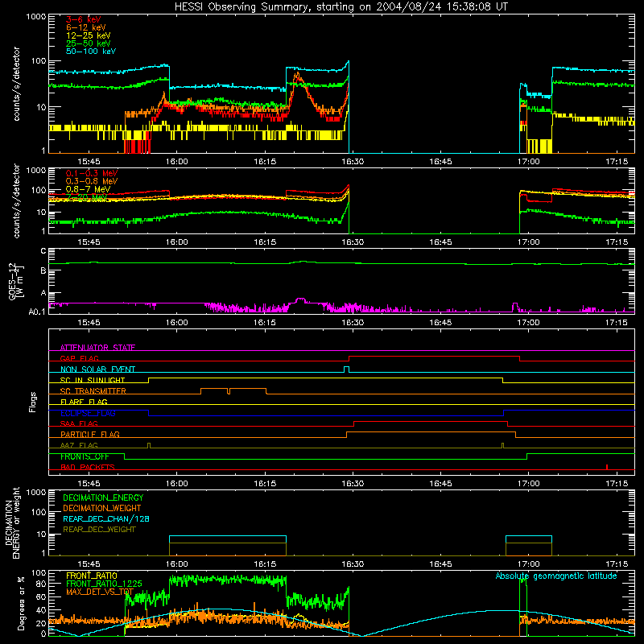Screen dimensions: 644x644
Task: Pick the SC_TRANSMITTER flag label
Action: click(x=93, y=390)
